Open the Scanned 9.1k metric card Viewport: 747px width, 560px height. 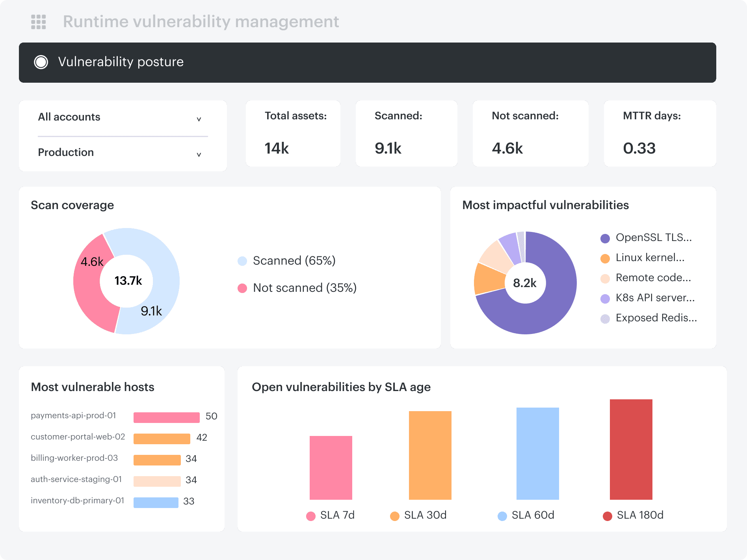(x=407, y=134)
